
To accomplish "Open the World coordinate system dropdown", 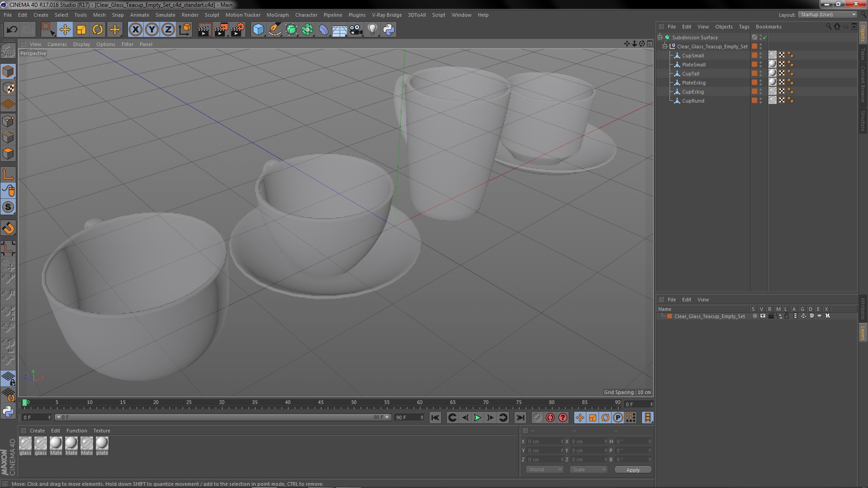I will click(x=544, y=470).
